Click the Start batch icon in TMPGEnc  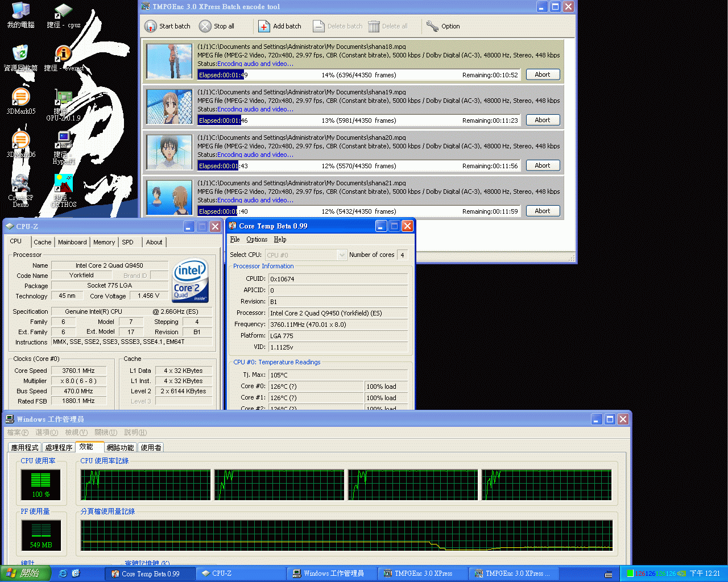pyautogui.click(x=150, y=26)
